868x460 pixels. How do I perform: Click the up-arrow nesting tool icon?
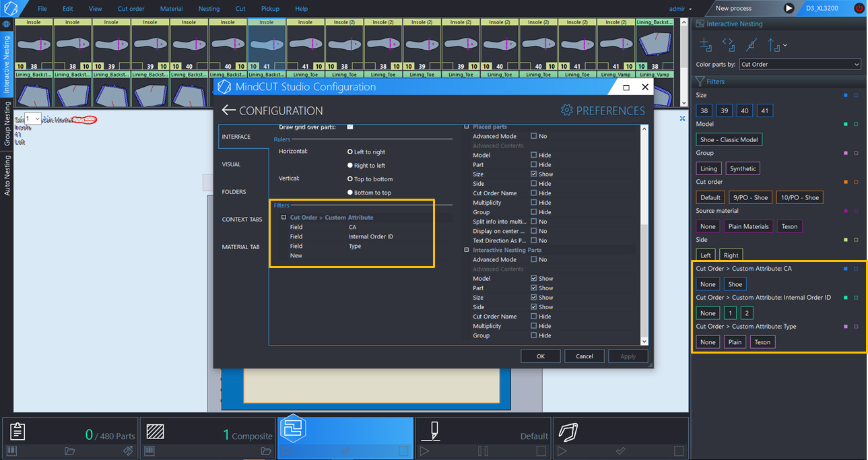tap(774, 45)
